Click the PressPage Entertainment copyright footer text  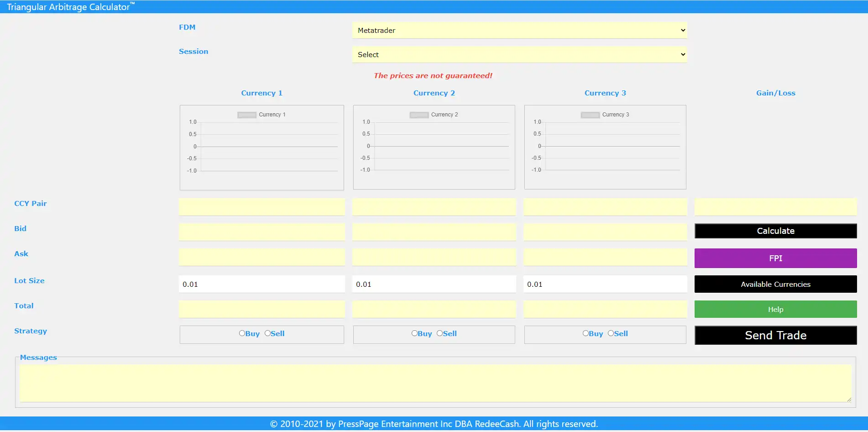(x=434, y=424)
